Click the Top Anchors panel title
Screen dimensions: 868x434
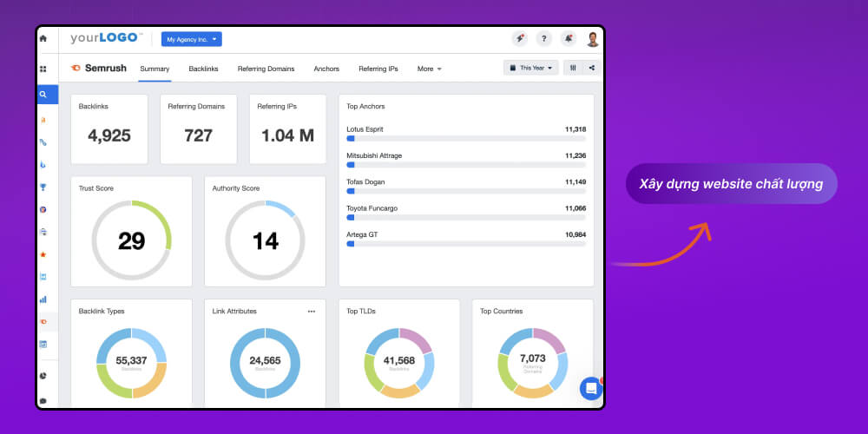tap(365, 106)
